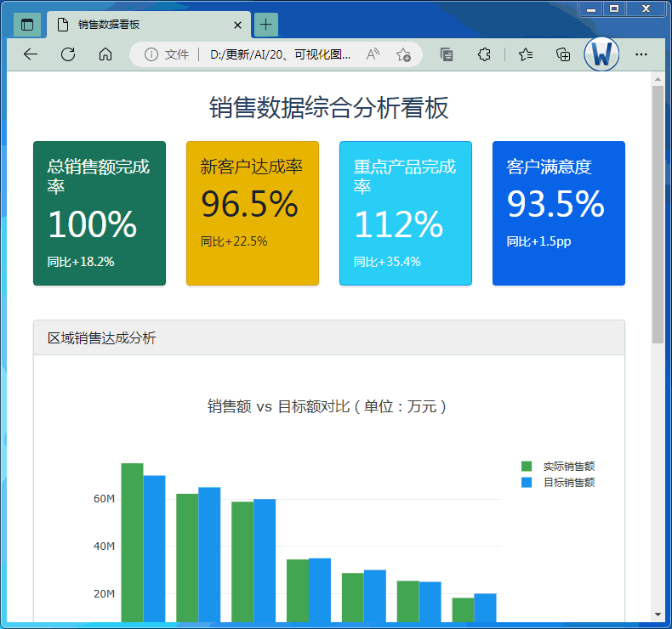
Task: Click the 20M axis label
Action: coord(104,593)
